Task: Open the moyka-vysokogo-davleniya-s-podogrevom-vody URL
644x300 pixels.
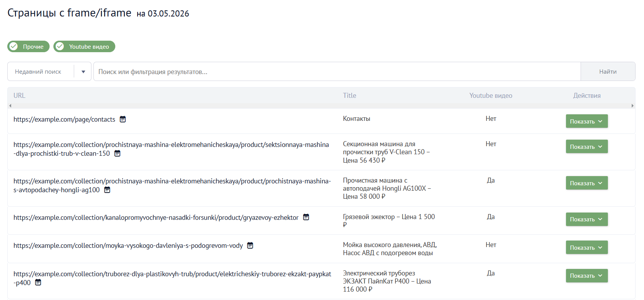Action: (128, 246)
